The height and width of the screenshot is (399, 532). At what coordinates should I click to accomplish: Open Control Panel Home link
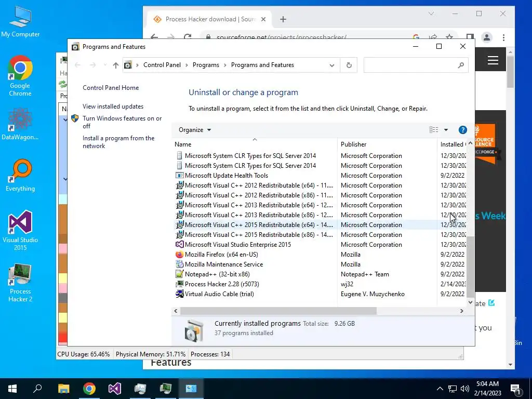tap(111, 88)
